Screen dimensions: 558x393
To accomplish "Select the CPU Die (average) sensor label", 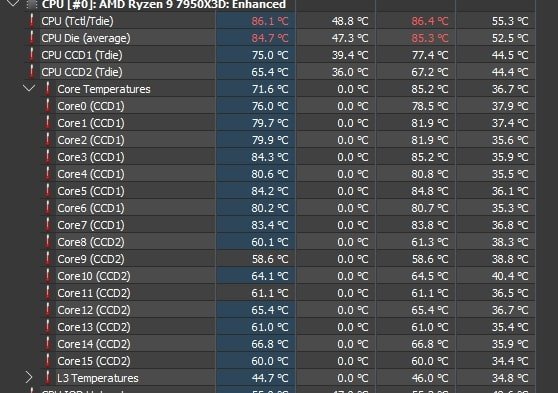I will pyautogui.click(x=86, y=38).
